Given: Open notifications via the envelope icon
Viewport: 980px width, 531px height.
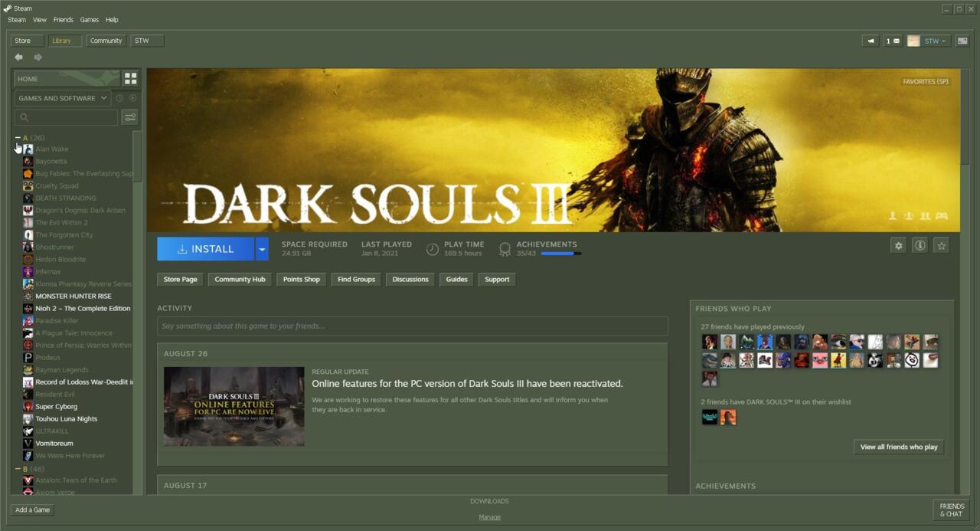Looking at the screenshot, I should [897, 41].
